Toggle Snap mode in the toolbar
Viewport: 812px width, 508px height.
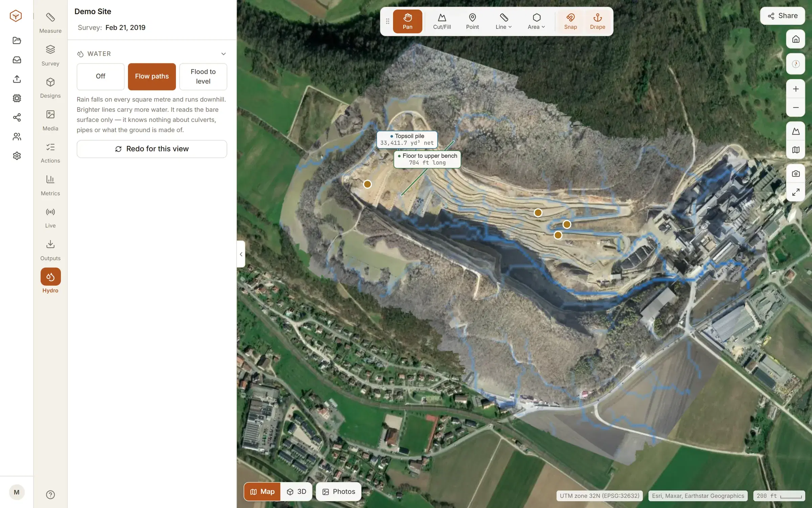click(x=570, y=21)
